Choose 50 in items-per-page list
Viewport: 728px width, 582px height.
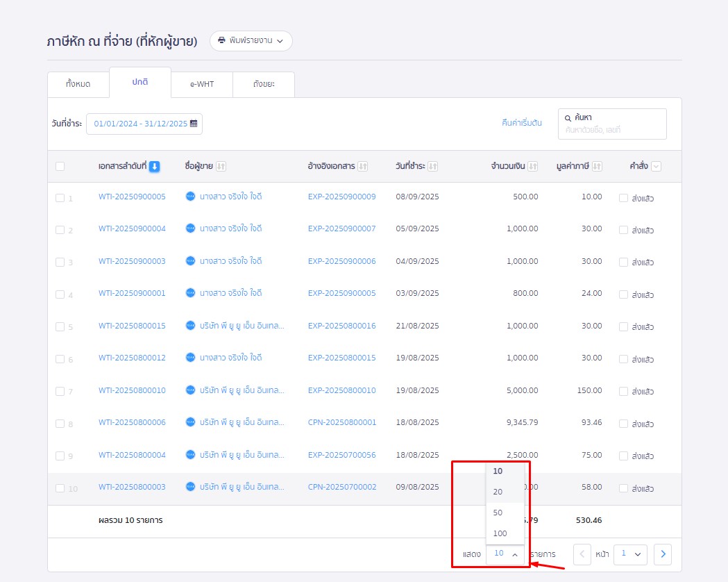coord(505,513)
